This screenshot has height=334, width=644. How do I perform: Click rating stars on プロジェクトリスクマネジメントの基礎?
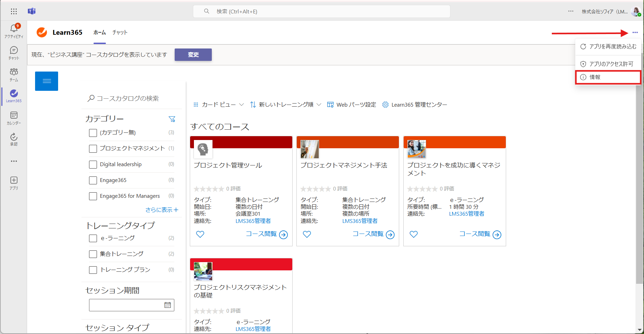point(209,311)
